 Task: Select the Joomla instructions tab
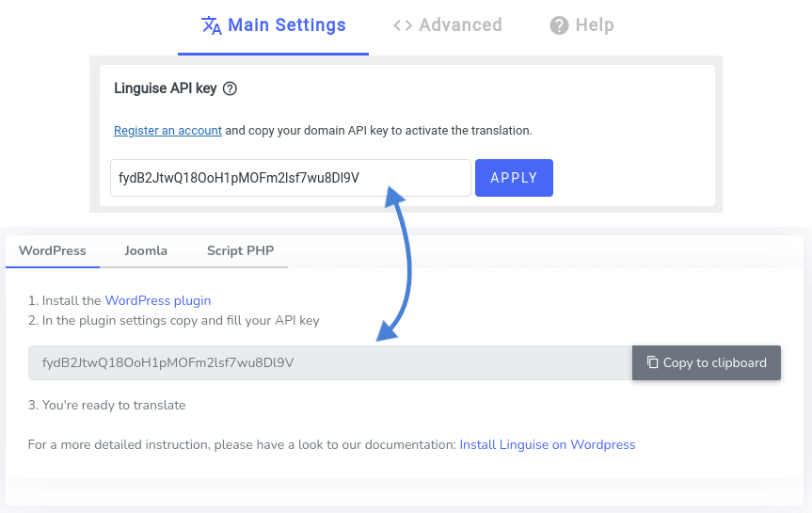146,250
